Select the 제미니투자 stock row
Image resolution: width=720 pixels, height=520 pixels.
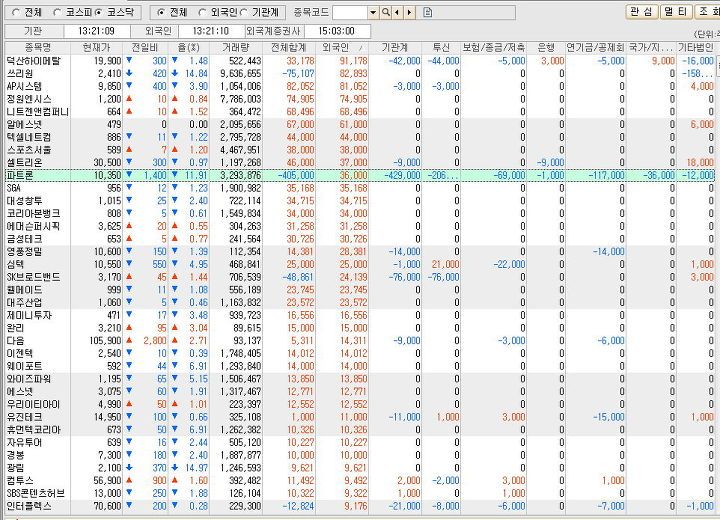[x=360, y=315]
